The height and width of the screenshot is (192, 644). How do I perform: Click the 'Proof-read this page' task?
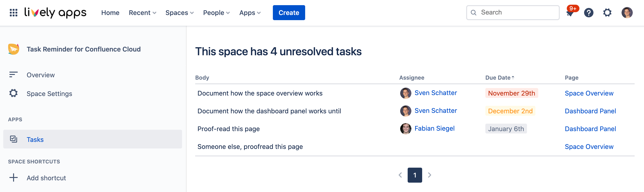228,129
